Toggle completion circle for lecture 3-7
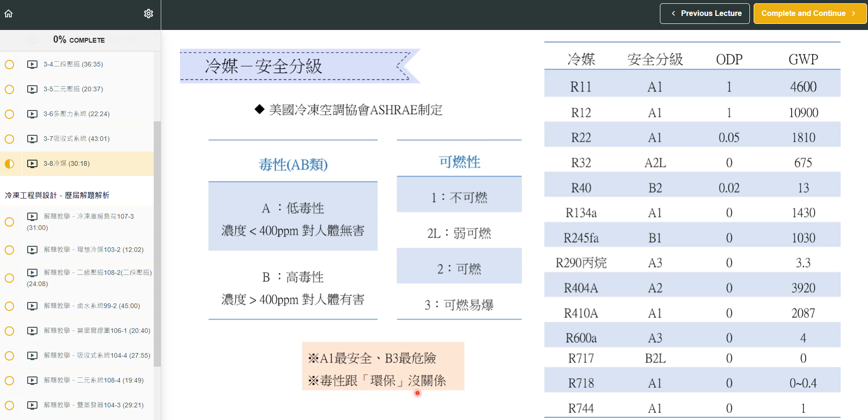The image size is (868, 420). click(9, 139)
